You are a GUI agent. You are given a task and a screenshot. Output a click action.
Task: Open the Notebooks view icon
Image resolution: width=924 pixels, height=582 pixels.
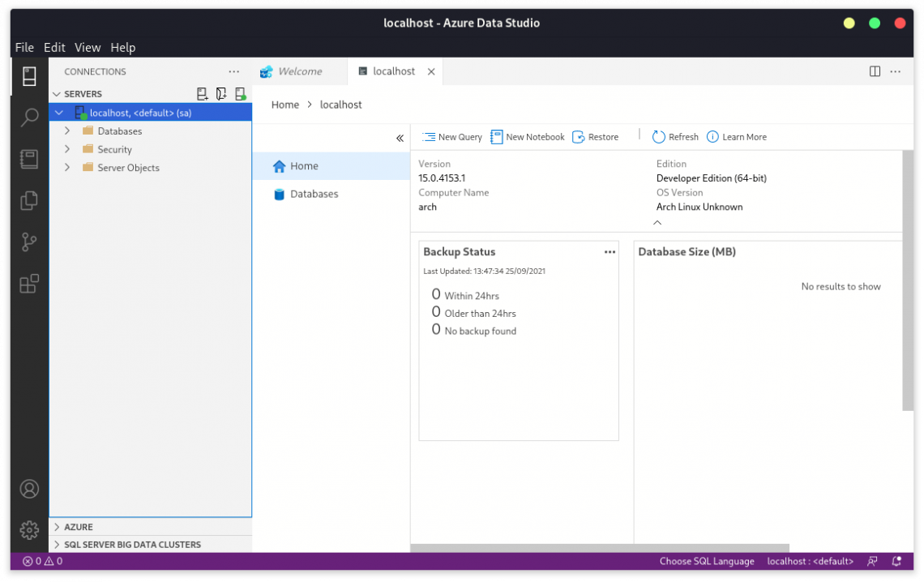[x=29, y=159]
